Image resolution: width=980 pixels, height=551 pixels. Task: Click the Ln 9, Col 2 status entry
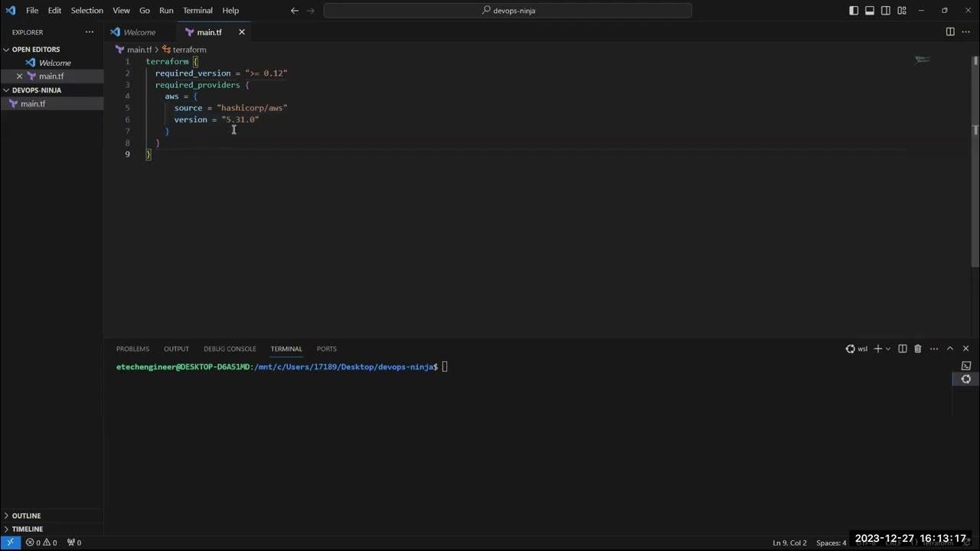(x=789, y=543)
